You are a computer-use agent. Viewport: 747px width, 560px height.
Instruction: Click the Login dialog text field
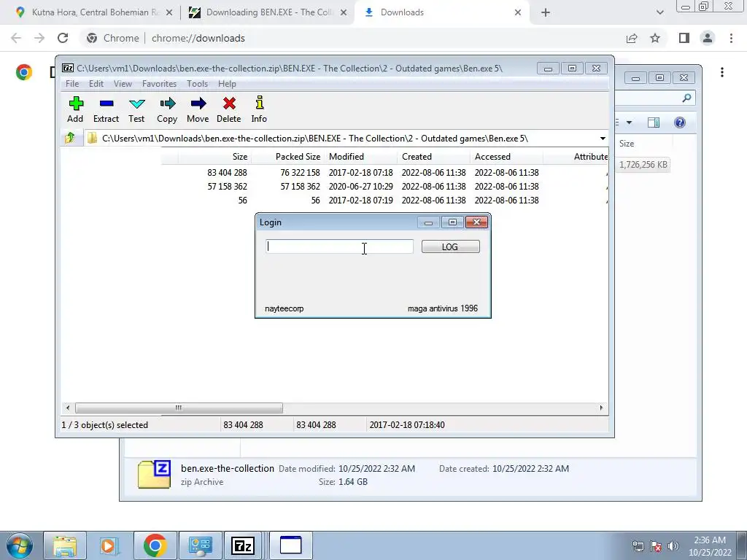coord(340,246)
